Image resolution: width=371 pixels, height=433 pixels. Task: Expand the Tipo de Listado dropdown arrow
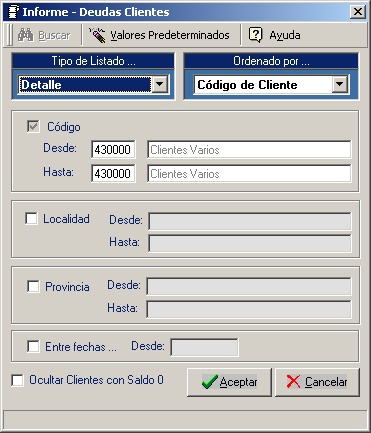coord(160,84)
